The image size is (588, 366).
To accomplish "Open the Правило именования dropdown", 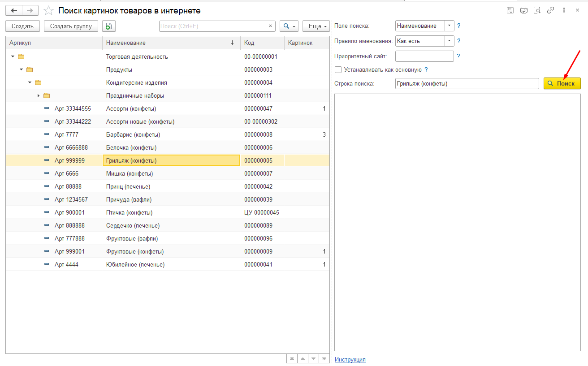I will coord(450,41).
